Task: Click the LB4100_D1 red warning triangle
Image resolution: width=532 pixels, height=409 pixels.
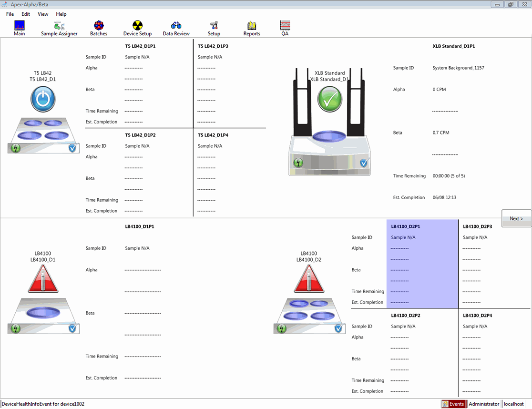Action: click(43, 279)
